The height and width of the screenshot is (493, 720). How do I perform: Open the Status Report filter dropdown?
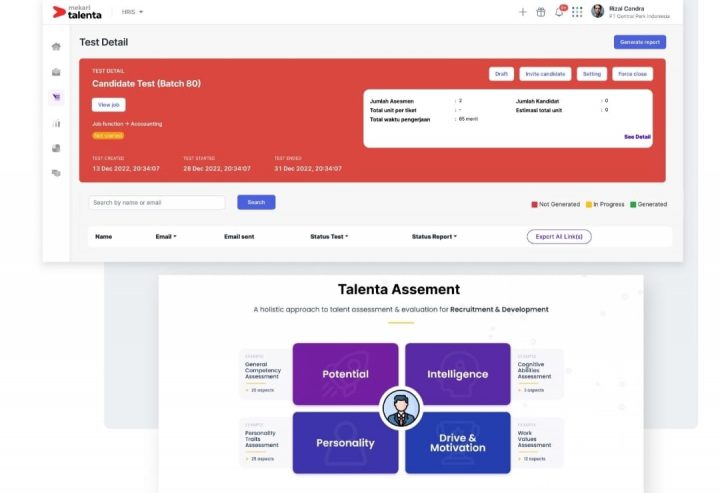pos(434,236)
